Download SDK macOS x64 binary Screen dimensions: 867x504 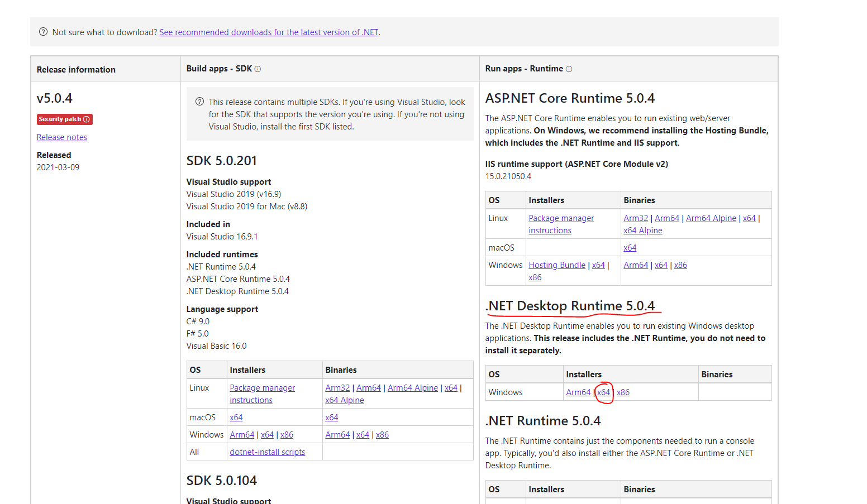click(332, 417)
